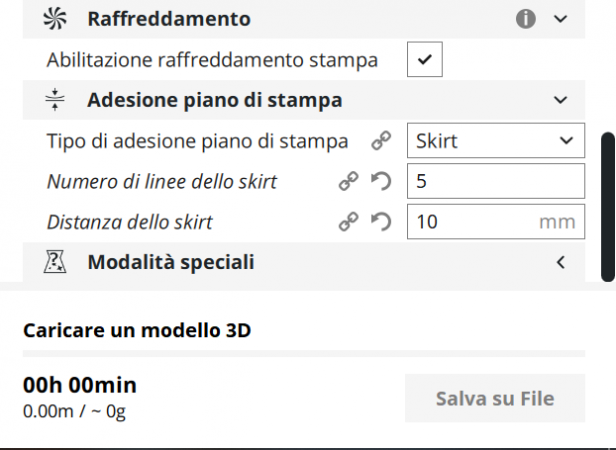Click the Adesione piano di stampa icon

coord(56,100)
